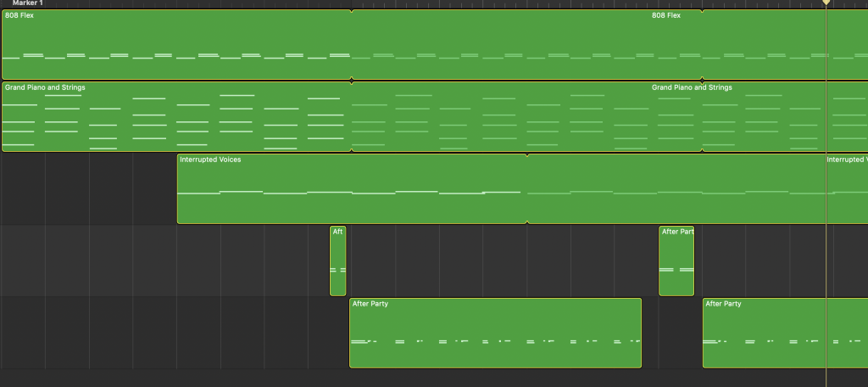Click the second Grand Piano and Strings label

point(692,87)
